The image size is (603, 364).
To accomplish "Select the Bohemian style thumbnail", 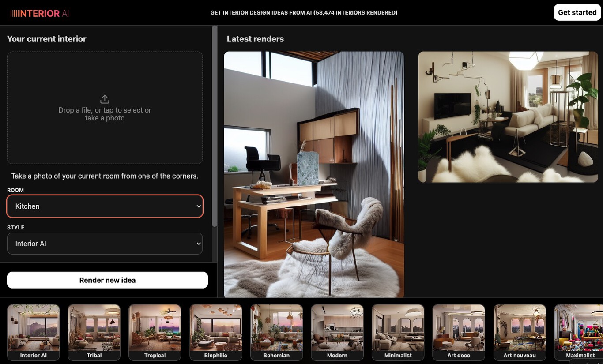I will click(x=276, y=332).
